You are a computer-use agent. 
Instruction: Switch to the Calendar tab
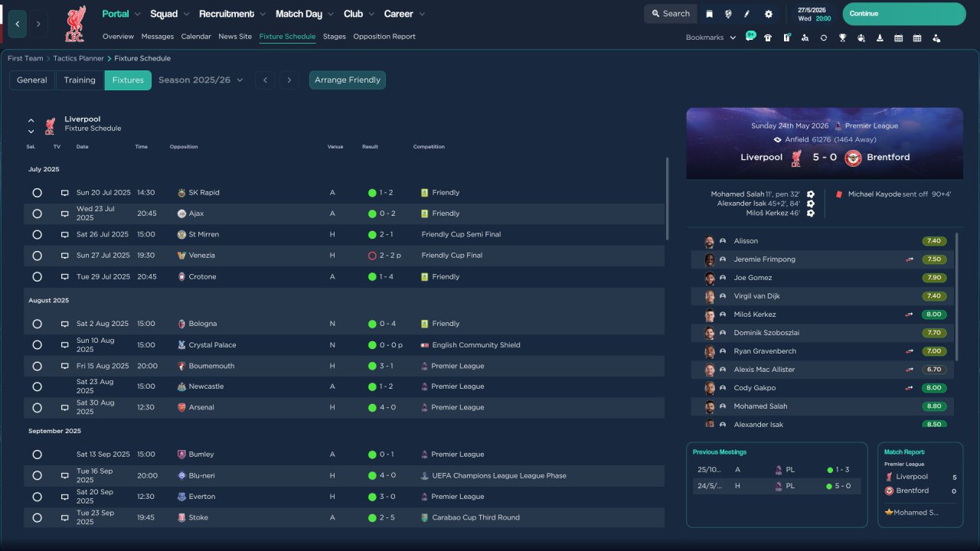pos(196,37)
